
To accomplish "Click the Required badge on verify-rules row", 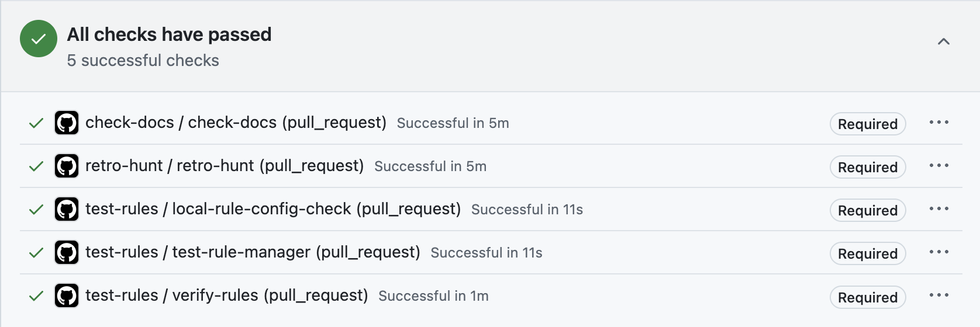I will 868,297.
